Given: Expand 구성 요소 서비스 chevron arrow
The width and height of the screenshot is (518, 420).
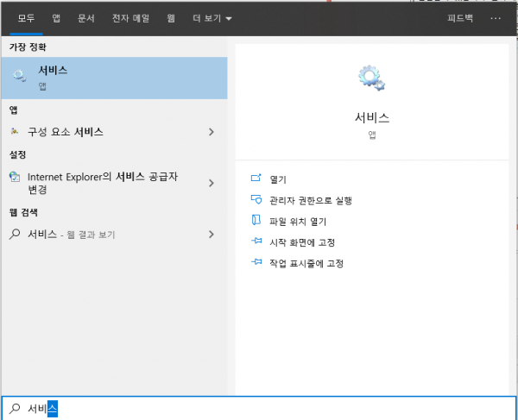Looking at the screenshot, I should point(212,132).
